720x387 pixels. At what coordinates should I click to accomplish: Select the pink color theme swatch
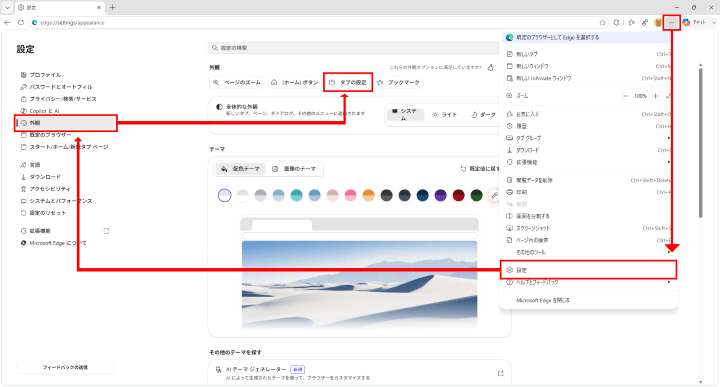(350, 195)
